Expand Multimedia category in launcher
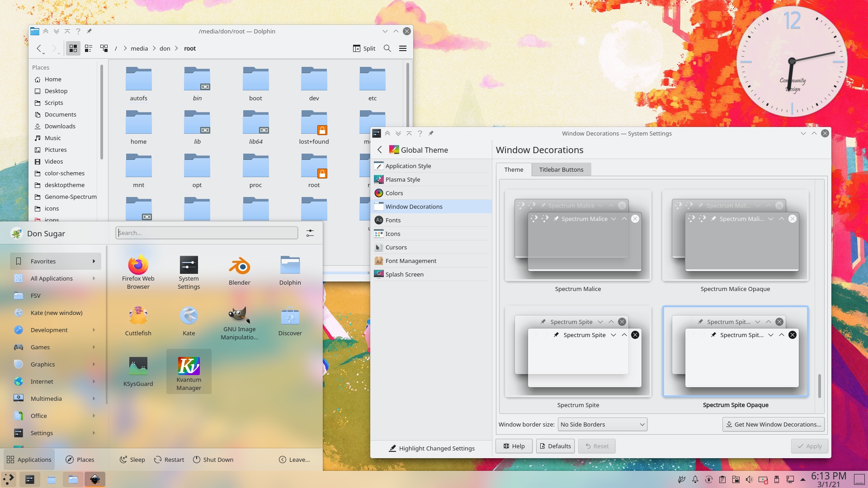The image size is (868, 488). tap(55, 399)
